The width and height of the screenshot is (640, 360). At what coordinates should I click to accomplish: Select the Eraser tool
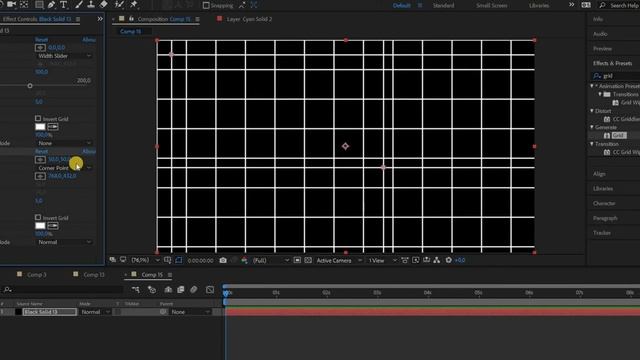[104, 4]
